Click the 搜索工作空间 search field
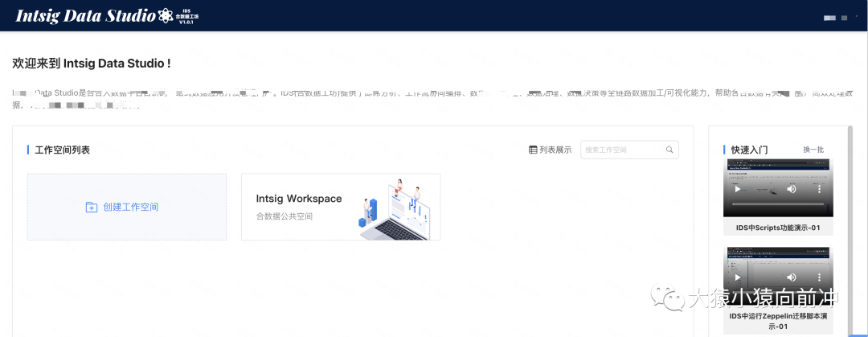The height and width of the screenshot is (337, 868). click(x=623, y=150)
